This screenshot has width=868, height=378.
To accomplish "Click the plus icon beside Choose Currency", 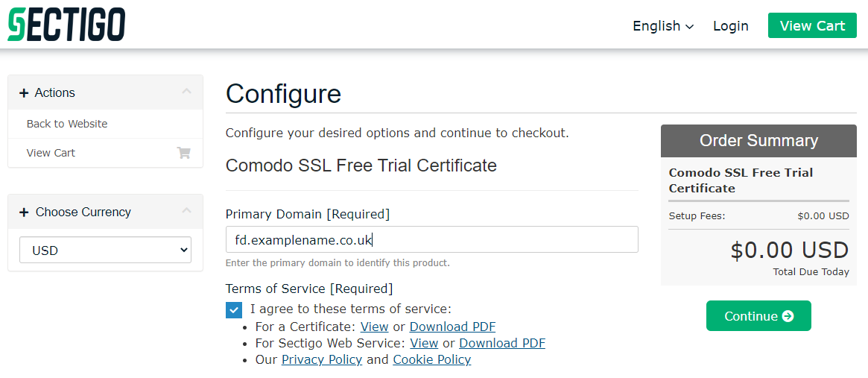I will (x=24, y=212).
